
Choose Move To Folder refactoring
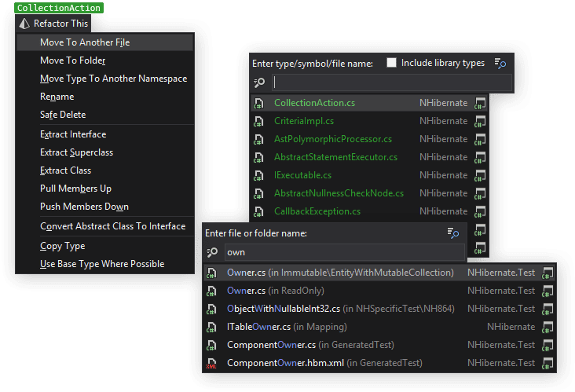pyautogui.click(x=105, y=60)
